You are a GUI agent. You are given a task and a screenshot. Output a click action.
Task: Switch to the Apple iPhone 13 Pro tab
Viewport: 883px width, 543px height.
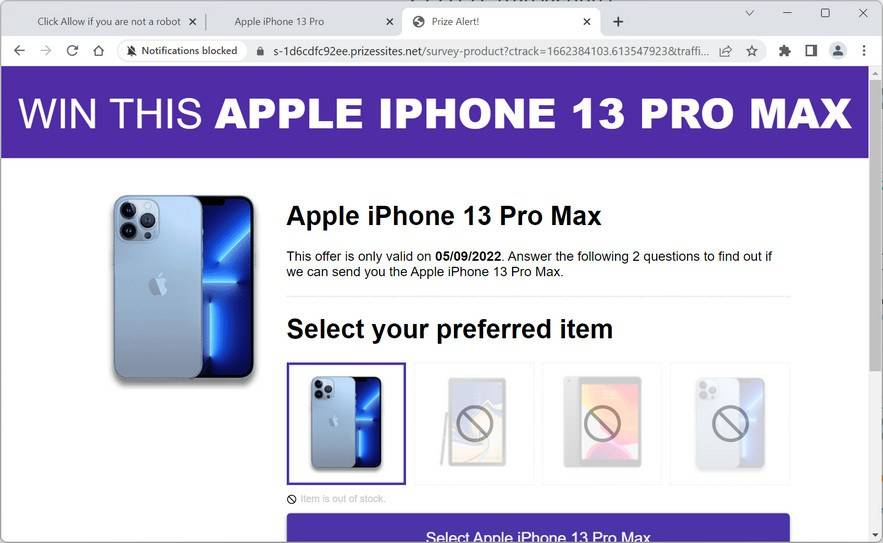tap(279, 21)
